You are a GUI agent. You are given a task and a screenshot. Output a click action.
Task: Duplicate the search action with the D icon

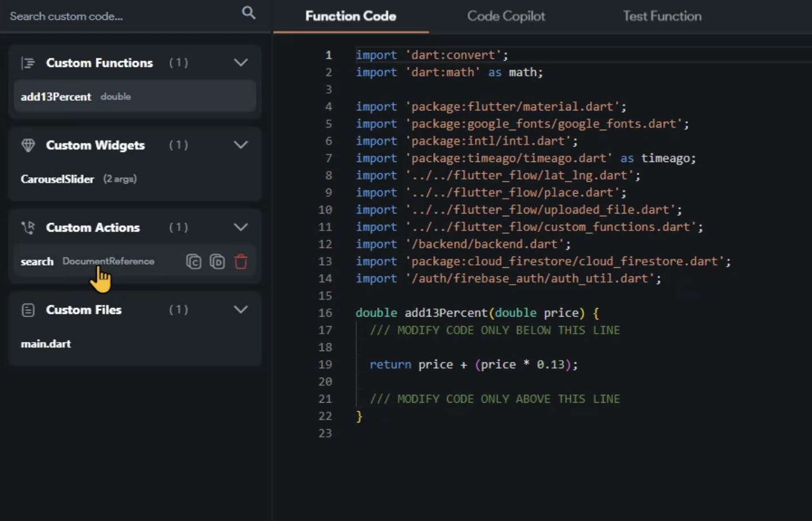pos(217,262)
